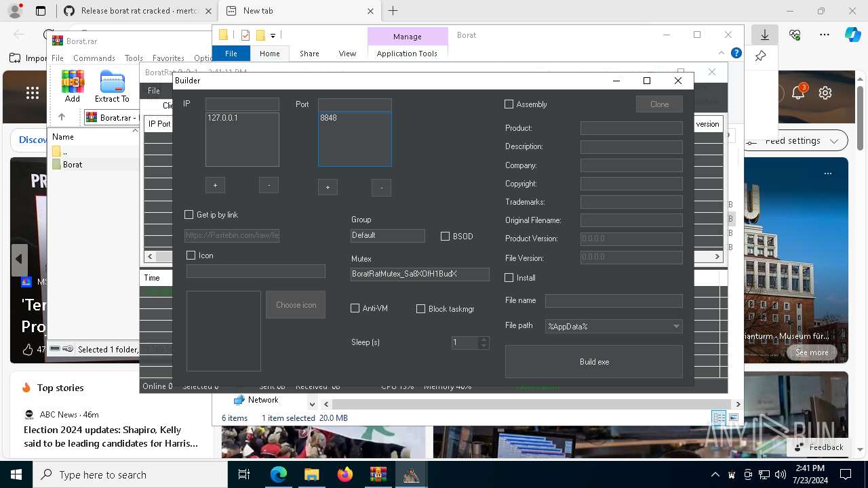This screenshot has height=488, width=868.
Task: Open the page settings gear icon
Action: [825, 93]
